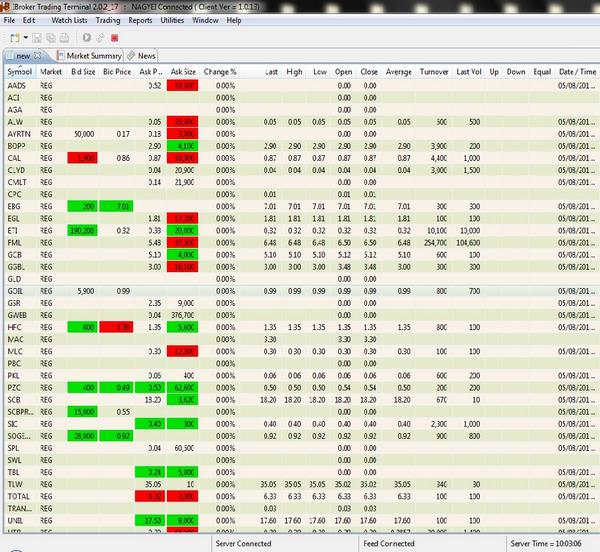Select the CAL symbol row

[x=302, y=158]
